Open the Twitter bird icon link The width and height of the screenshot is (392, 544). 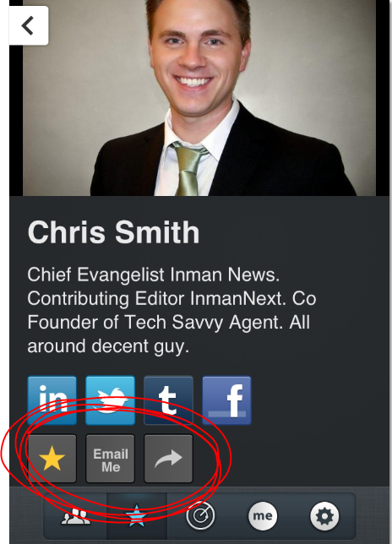pyautogui.click(x=111, y=400)
